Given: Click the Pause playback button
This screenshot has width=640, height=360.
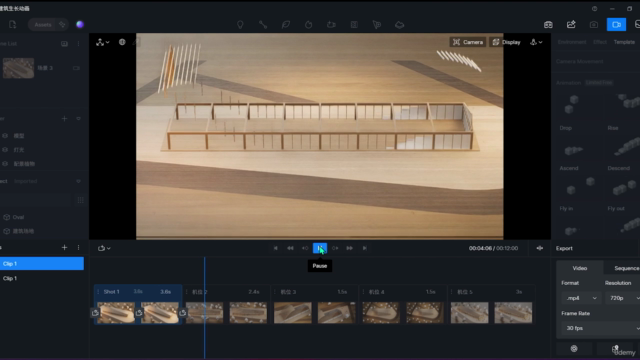Looking at the screenshot, I should pos(320,248).
